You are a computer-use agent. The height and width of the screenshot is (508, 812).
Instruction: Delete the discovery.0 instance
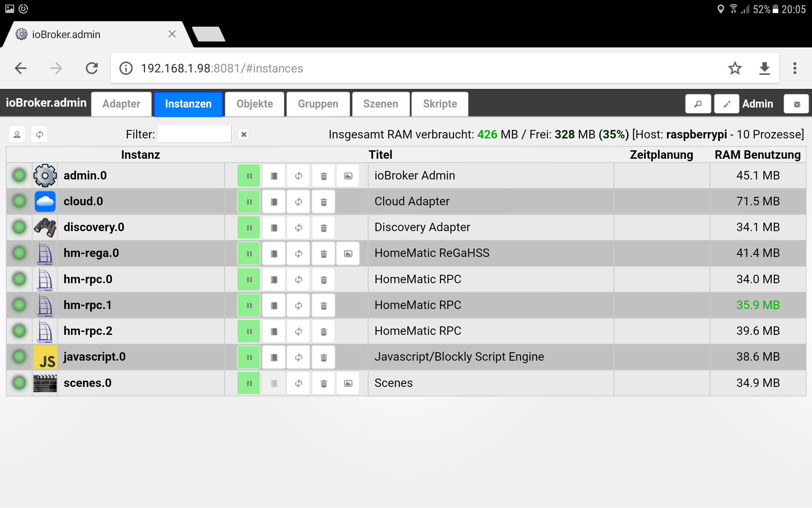tap(324, 228)
